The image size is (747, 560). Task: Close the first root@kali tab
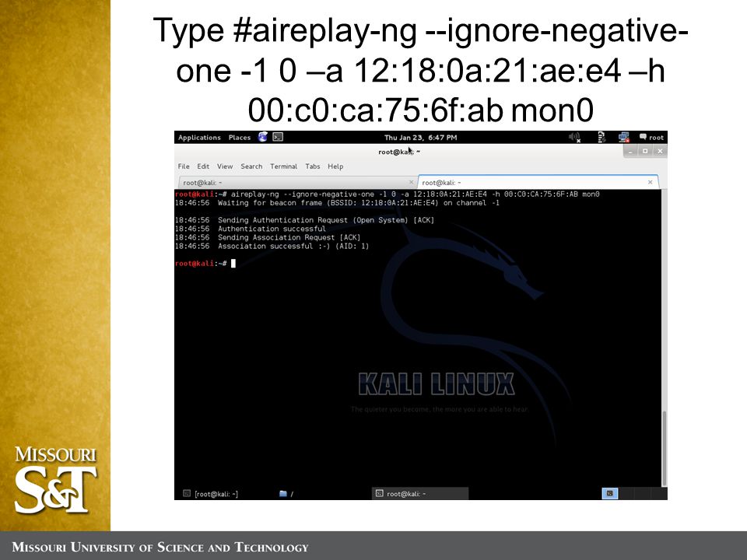[x=411, y=182]
